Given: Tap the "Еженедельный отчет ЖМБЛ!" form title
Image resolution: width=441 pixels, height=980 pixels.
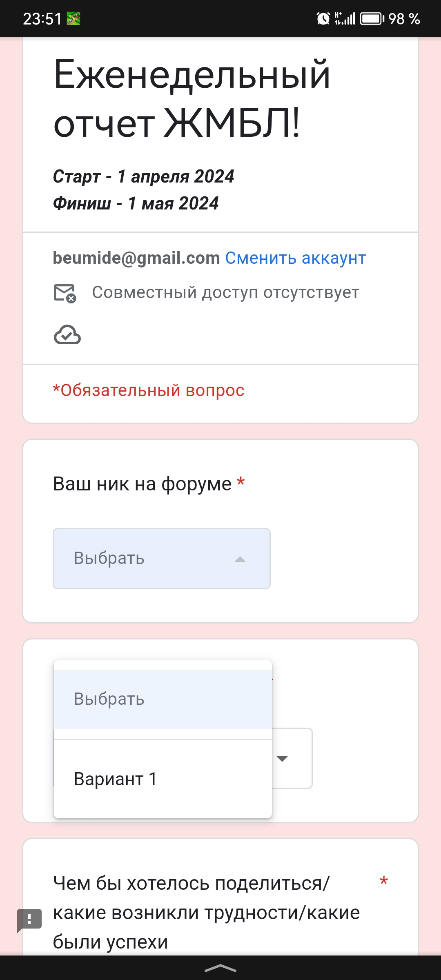Looking at the screenshot, I should tap(192, 98).
